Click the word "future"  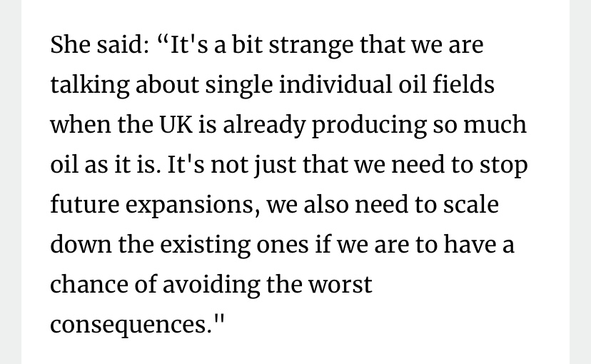point(85,204)
